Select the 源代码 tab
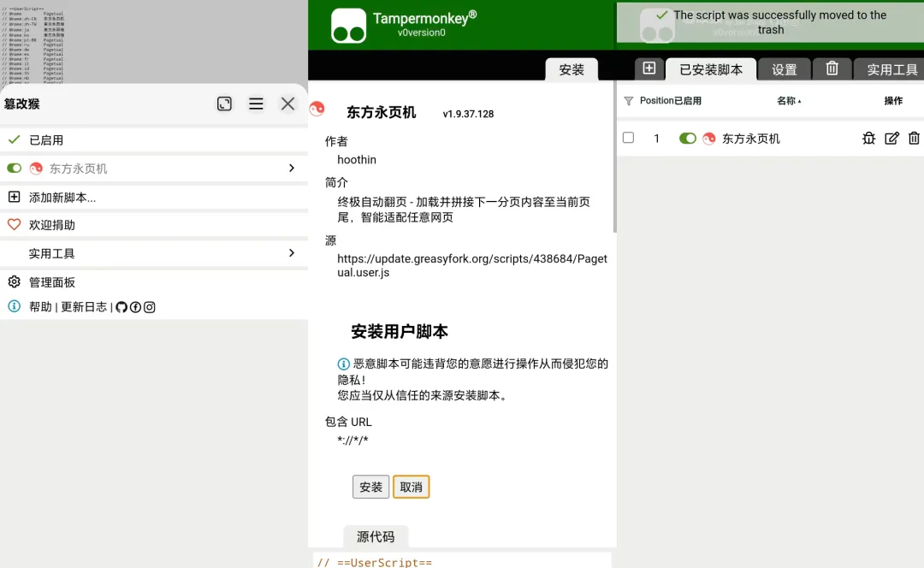924x568 pixels. 376,536
